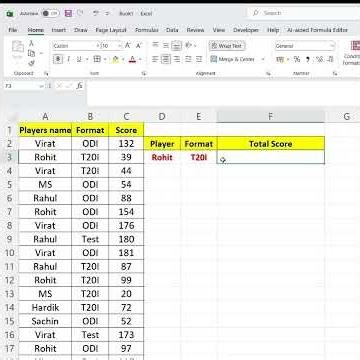Image resolution: width=360 pixels, height=360 pixels.
Task: Open the Formulas tab
Action: pyautogui.click(x=147, y=30)
